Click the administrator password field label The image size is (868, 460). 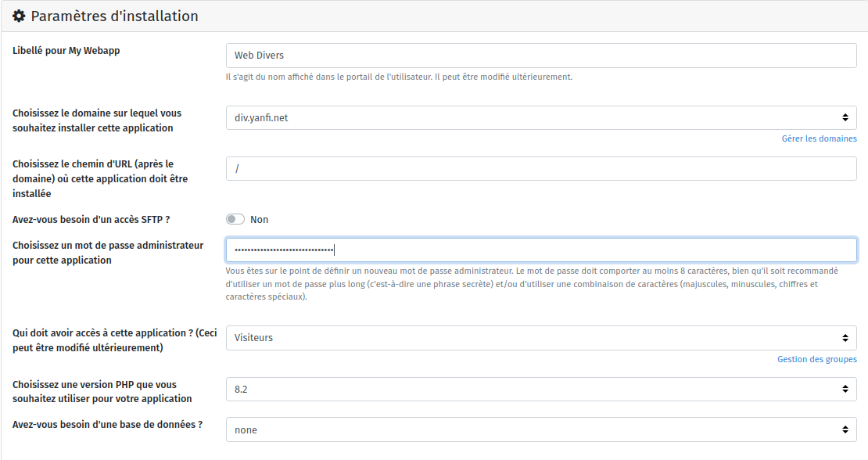click(x=108, y=253)
